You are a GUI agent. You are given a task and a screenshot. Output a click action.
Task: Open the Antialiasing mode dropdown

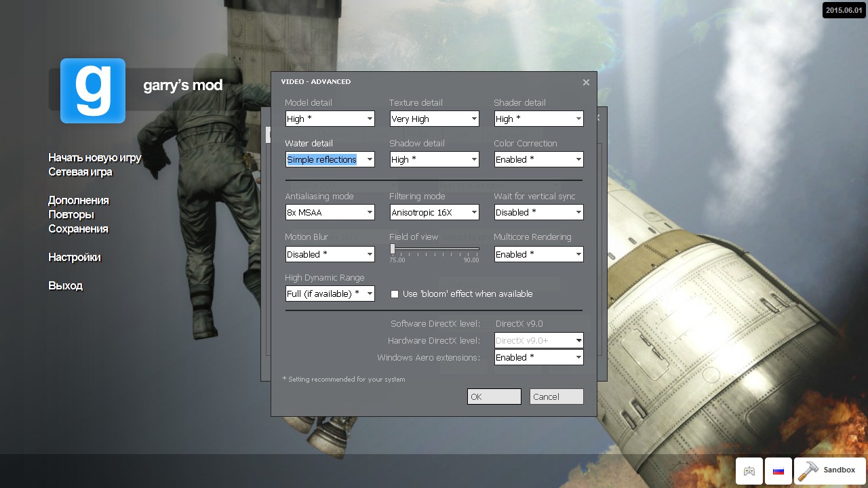coord(330,212)
